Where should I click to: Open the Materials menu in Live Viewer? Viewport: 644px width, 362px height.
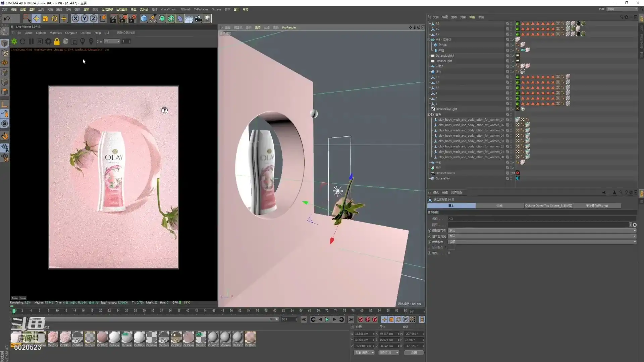[55, 33]
